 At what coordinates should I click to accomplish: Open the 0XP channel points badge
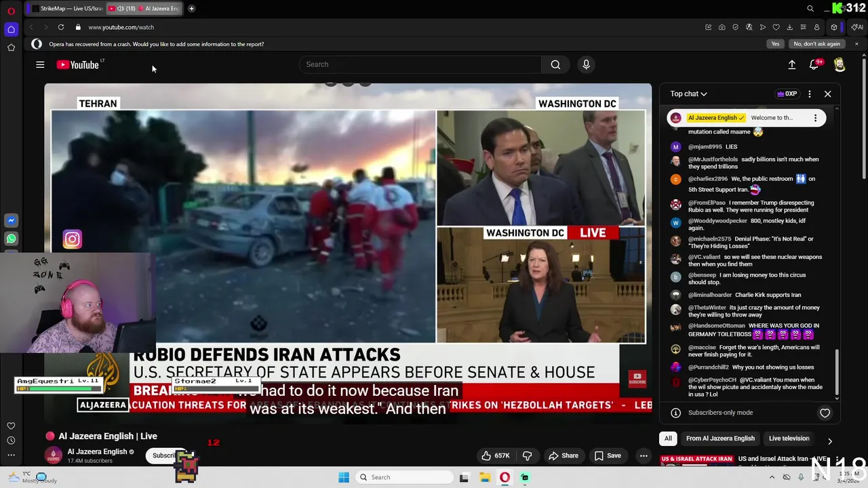(787, 94)
